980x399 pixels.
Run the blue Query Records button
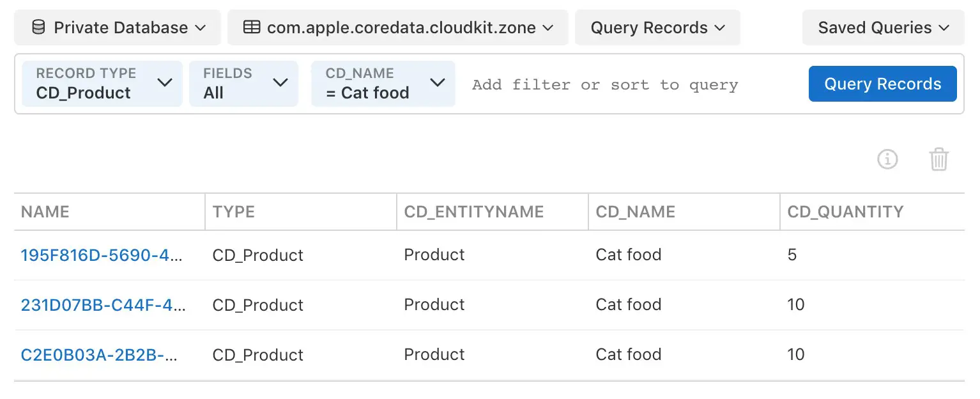(x=882, y=84)
